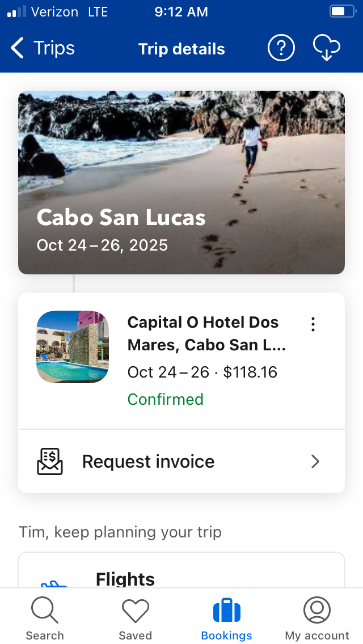Viewport: 363px width, 644px height.
Task: Tap the green Confirmed status
Action: point(165,399)
